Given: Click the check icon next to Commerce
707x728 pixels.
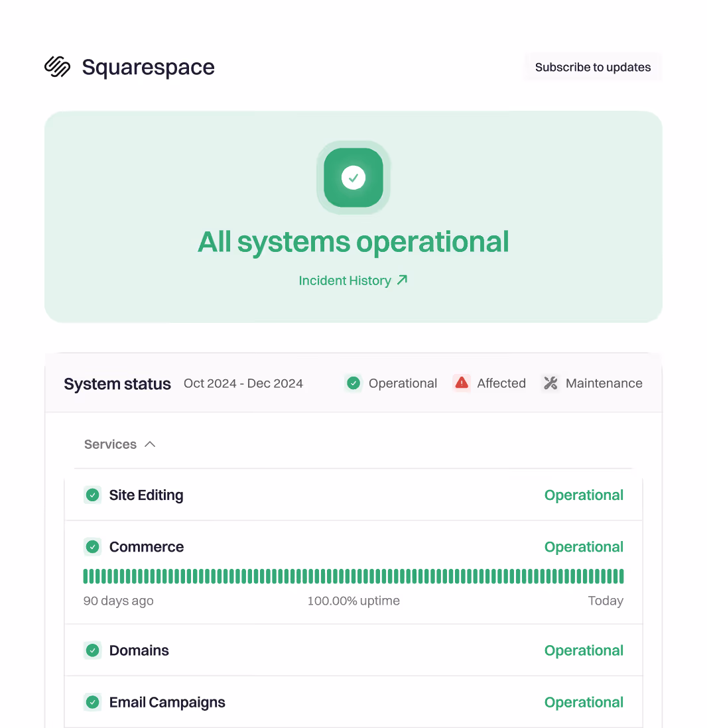Looking at the screenshot, I should (93, 547).
